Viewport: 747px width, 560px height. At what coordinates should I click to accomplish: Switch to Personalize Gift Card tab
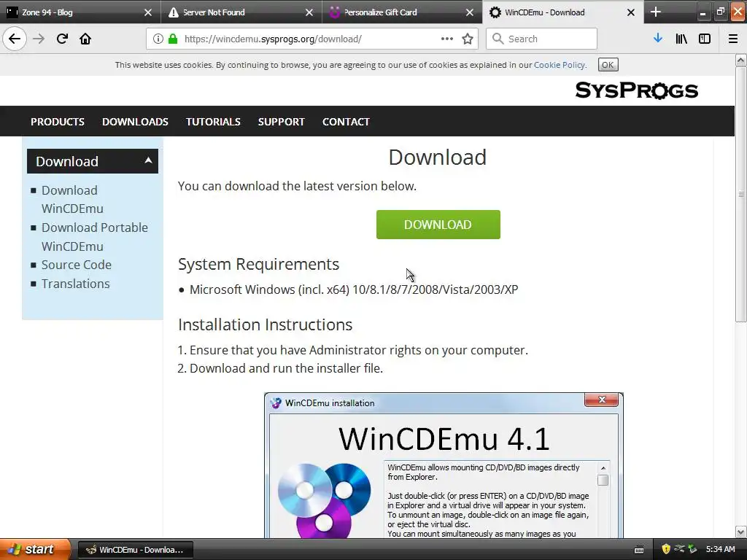point(403,12)
